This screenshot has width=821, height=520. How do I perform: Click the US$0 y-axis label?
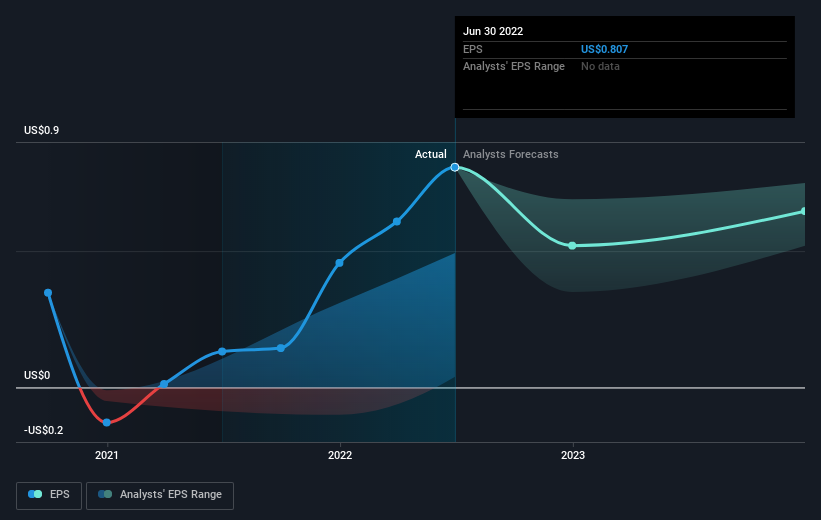tap(37, 375)
